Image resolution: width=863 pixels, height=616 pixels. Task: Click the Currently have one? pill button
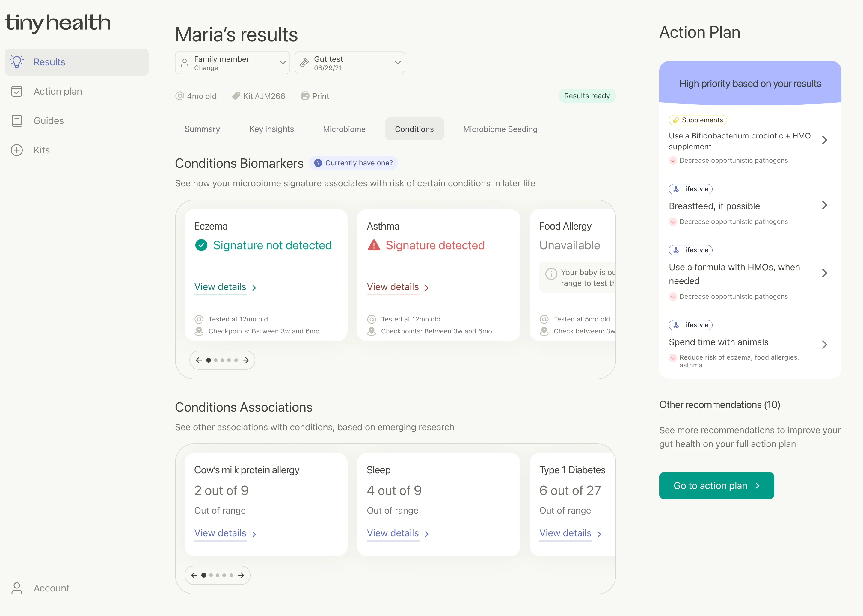click(353, 163)
